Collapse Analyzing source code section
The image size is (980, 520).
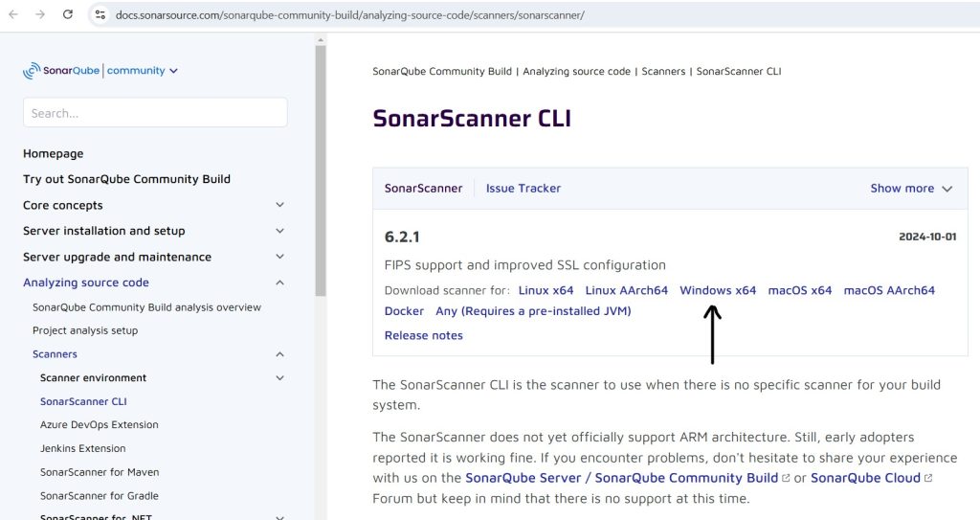click(x=280, y=283)
